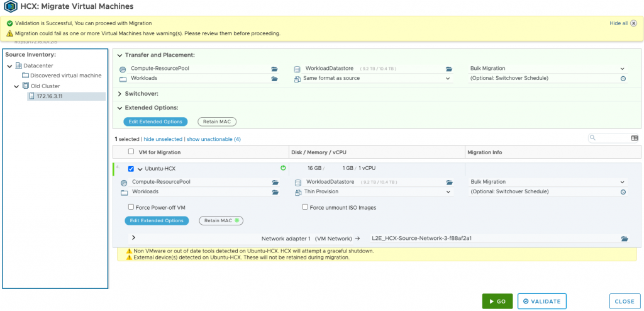The image size is (644, 311).
Task: Open clock icon for Ubuntu-HCX Switchover Schedule
Action: pos(623,192)
